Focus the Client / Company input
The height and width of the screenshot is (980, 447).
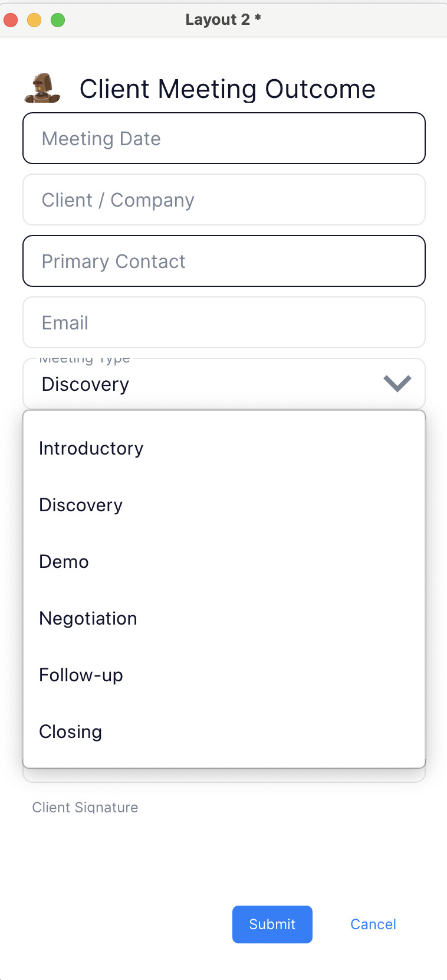click(224, 200)
